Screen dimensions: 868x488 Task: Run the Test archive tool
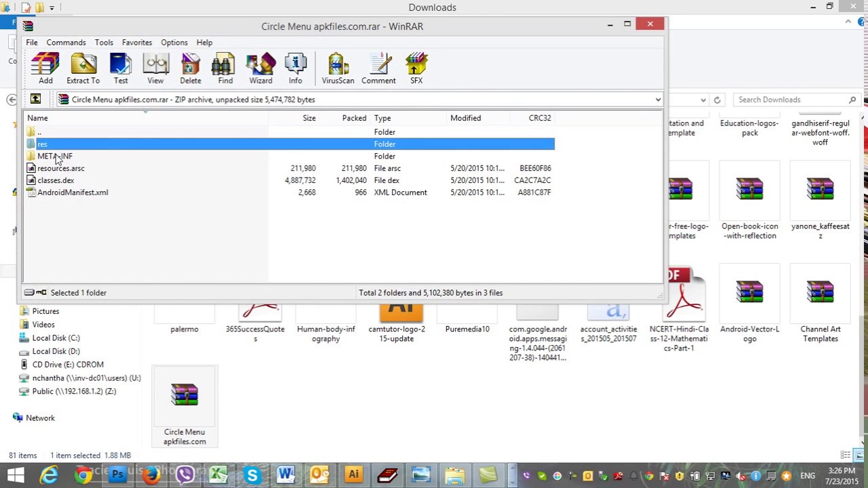(x=121, y=68)
